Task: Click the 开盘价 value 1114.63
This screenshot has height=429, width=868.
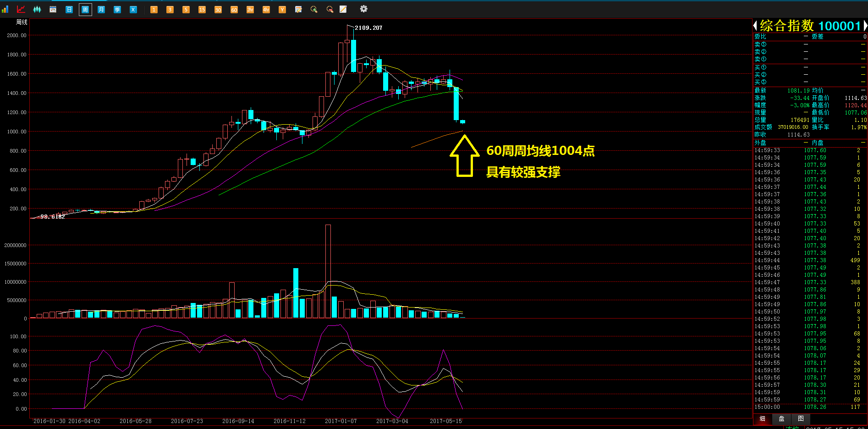Action: pos(856,98)
